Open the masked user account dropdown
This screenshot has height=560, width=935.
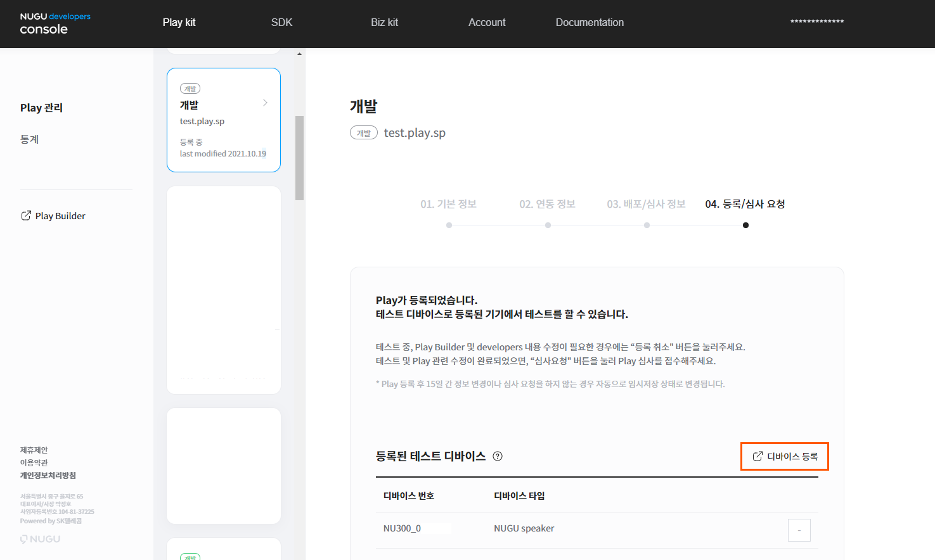tap(816, 22)
